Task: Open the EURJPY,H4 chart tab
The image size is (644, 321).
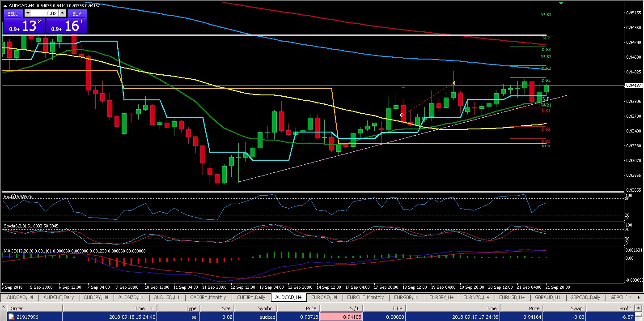Action: coord(441,297)
